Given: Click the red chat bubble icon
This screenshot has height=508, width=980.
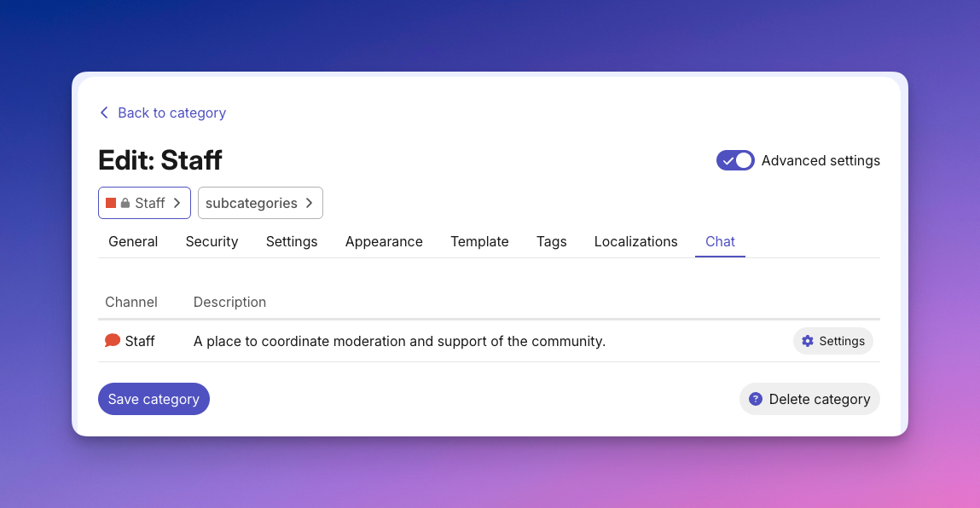Looking at the screenshot, I should coord(113,341).
